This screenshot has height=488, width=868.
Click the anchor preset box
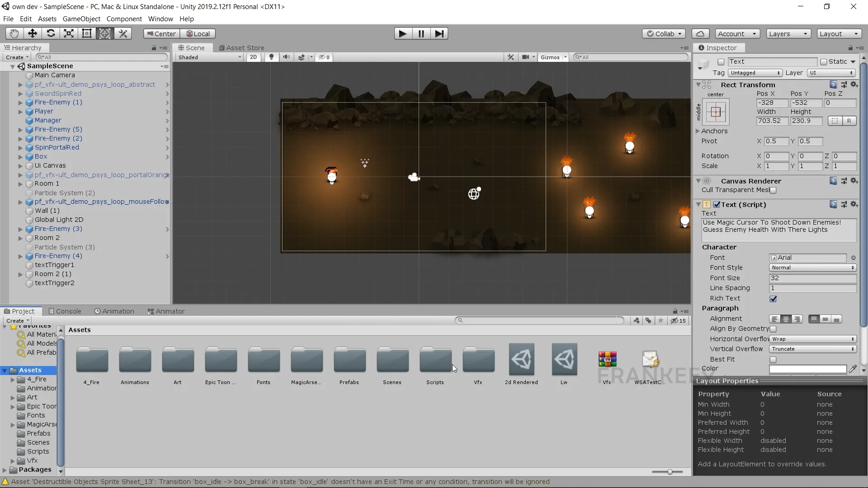coord(716,112)
